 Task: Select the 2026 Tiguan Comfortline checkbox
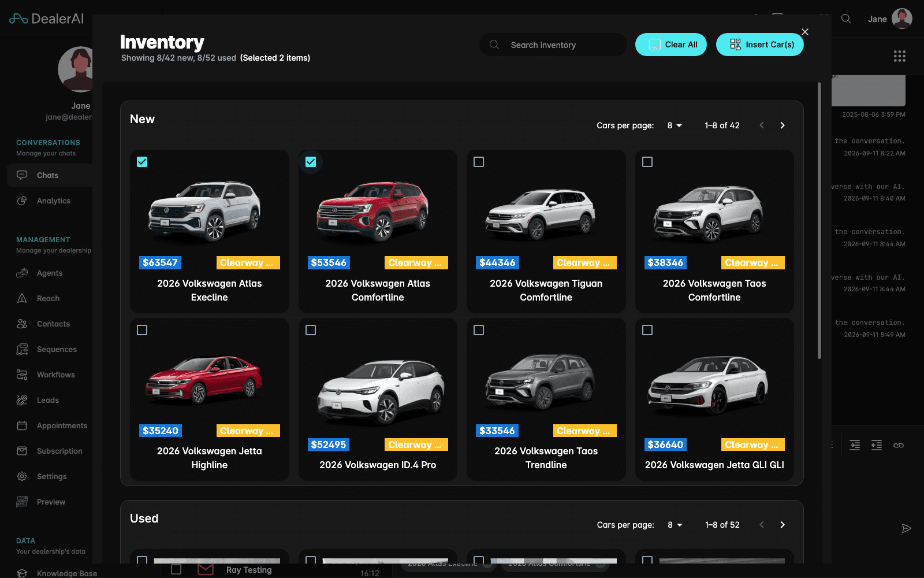pyautogui.click(x=479, y=162)
